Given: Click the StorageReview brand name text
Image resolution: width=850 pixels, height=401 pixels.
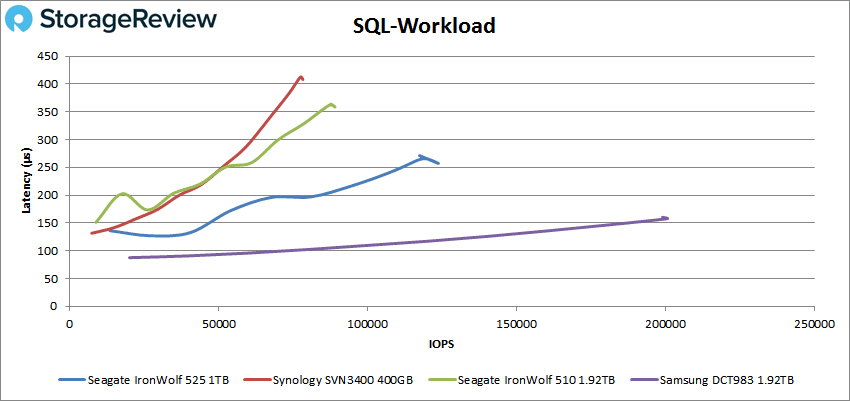Looking at the screenshot, I should coord(127,19).
